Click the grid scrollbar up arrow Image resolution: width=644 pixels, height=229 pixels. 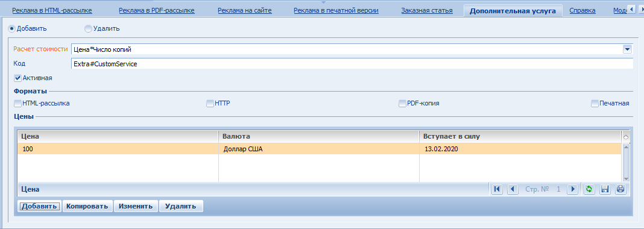626,146
